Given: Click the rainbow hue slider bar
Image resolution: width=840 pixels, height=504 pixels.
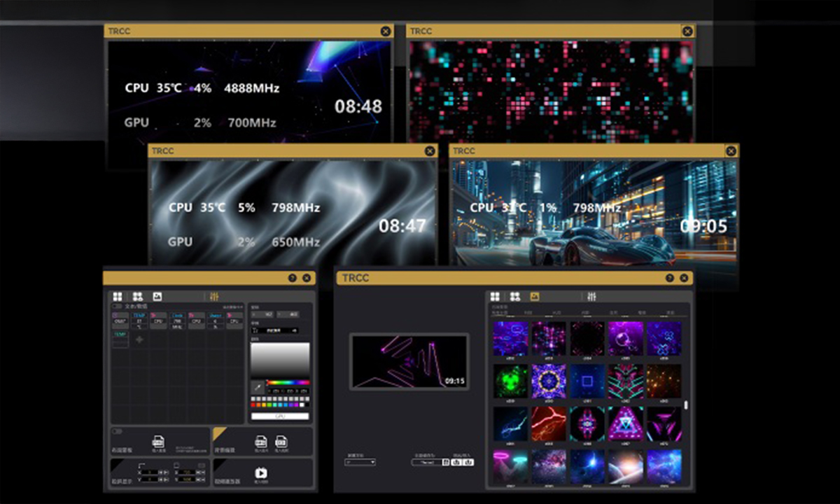Looking at the screenshot, I should (287, 383).
